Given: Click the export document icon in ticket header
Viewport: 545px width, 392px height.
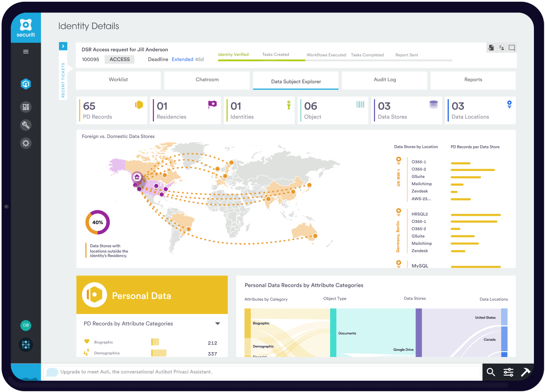Looking at the screenshot, I should click(x=491, y=47).
